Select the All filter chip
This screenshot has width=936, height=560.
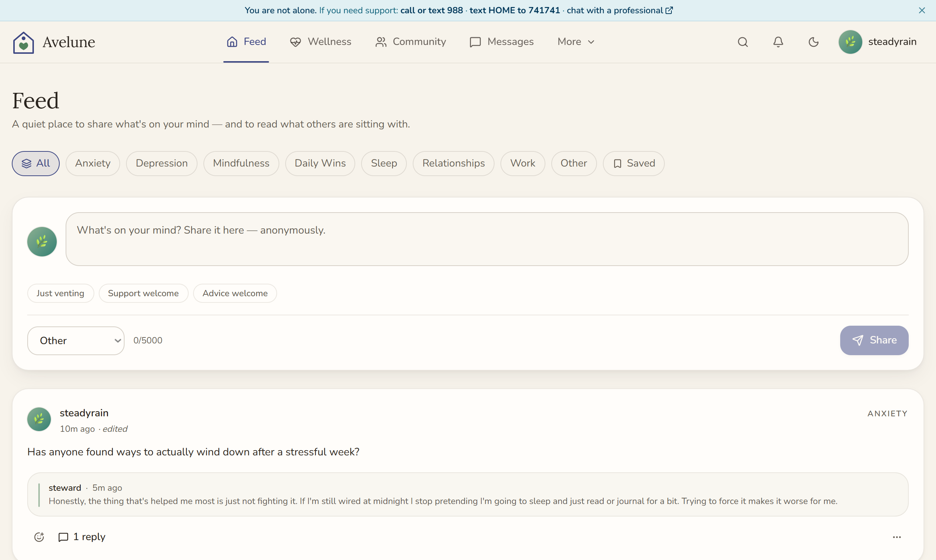point(35,164)
